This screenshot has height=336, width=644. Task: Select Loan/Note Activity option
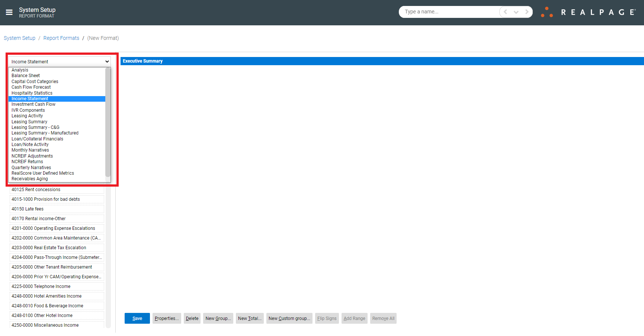[57, 145]
